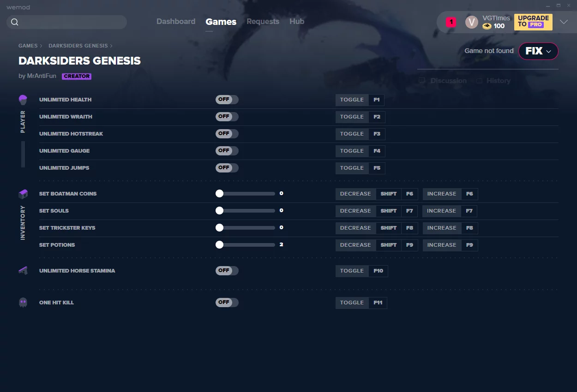Click the "Game not found" status text
Viewport: 577px width, 392px height.
(x=489, y=51)
